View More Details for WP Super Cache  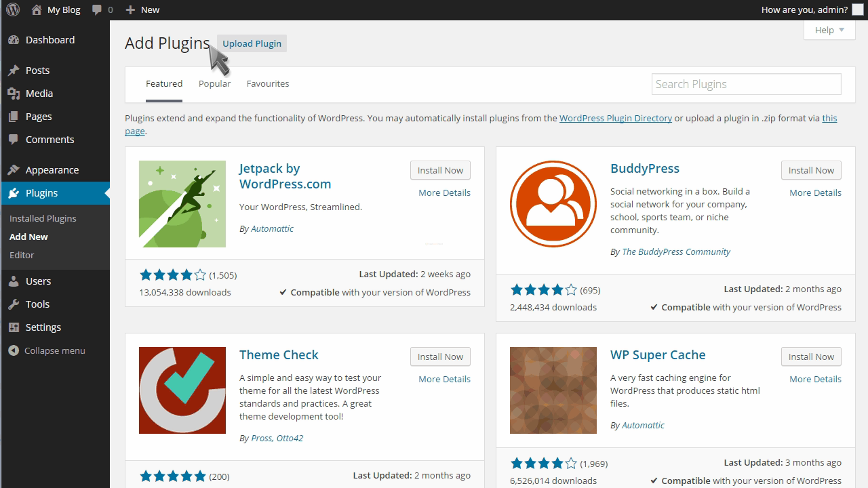pos(815,379)
